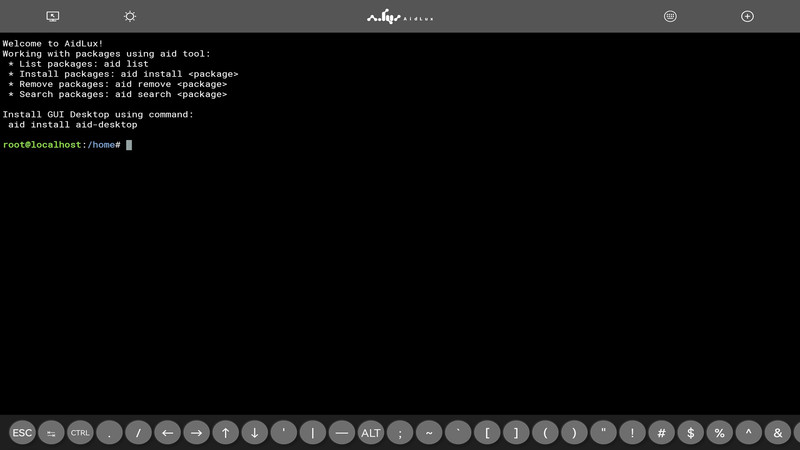Tap the hash symbol key

[662, 433]
